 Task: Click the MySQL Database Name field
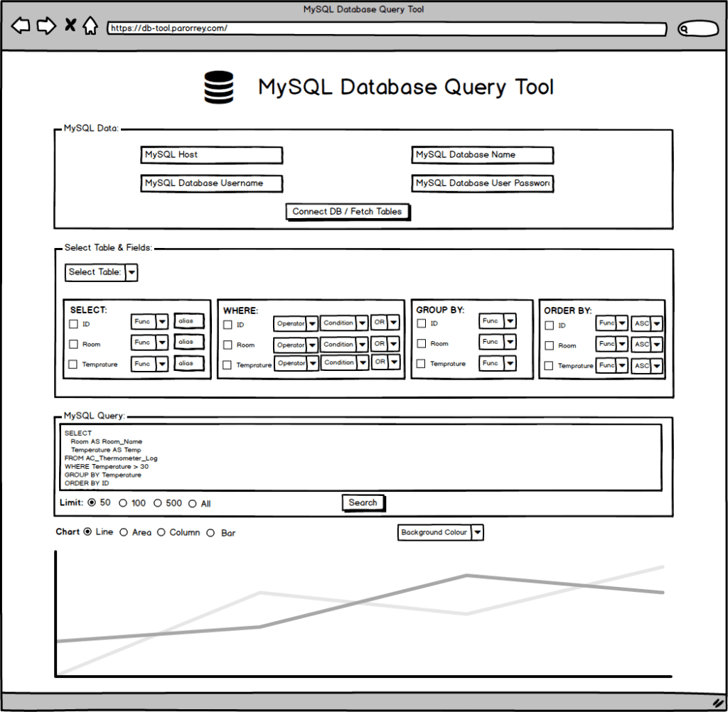tap(483, 155)
